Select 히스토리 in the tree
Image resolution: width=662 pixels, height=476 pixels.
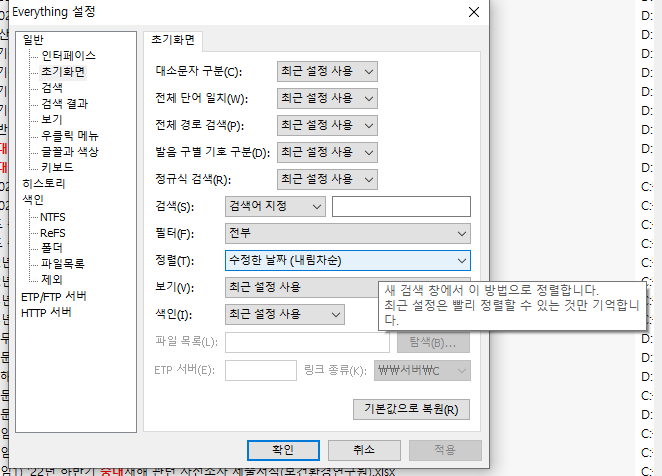pos(44,184)
